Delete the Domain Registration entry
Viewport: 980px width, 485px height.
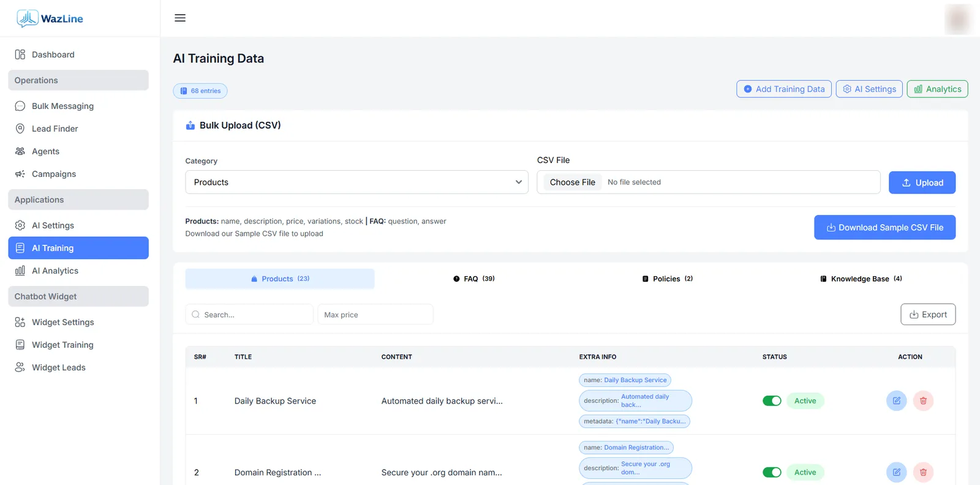point(923,472)
